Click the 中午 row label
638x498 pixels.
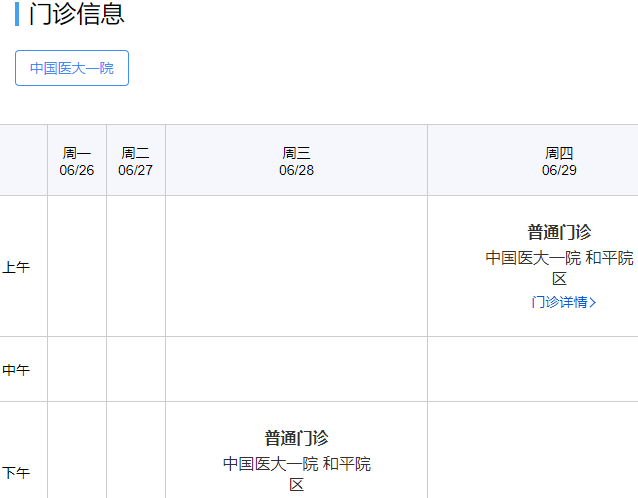click(x=16, y=370)
